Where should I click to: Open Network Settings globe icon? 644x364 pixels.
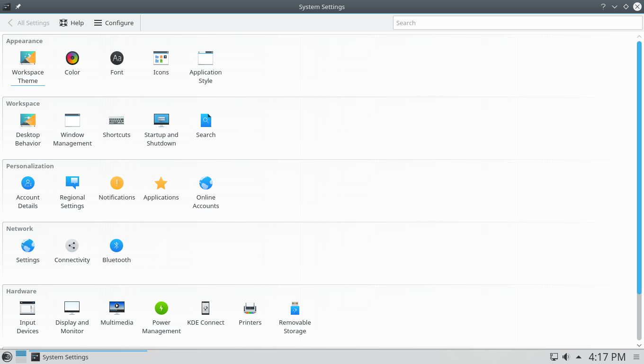click(x=28, y=251)
